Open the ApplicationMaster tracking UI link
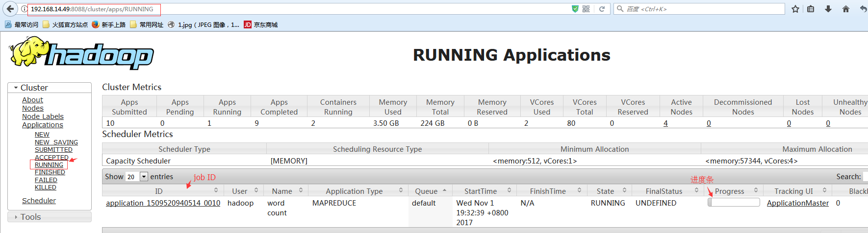This screenshot has width=868, height=233. pyautogui.click(x=797, y=203)
